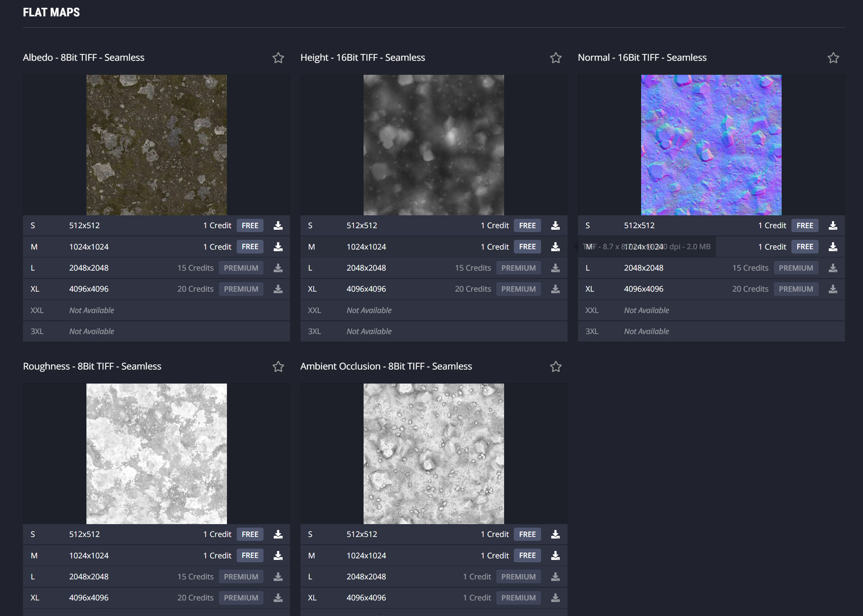Download Roughness 1024x1024 map
This screenshot has width=863, height=616.
(x=278, y=556)
